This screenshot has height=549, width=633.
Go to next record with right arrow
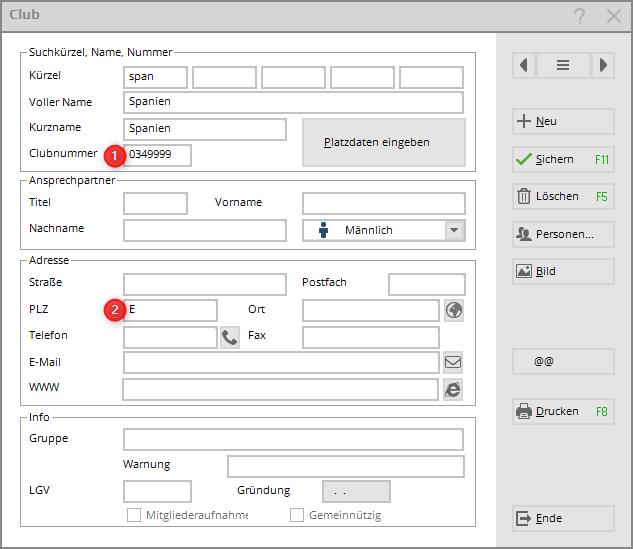pos(602,65)
